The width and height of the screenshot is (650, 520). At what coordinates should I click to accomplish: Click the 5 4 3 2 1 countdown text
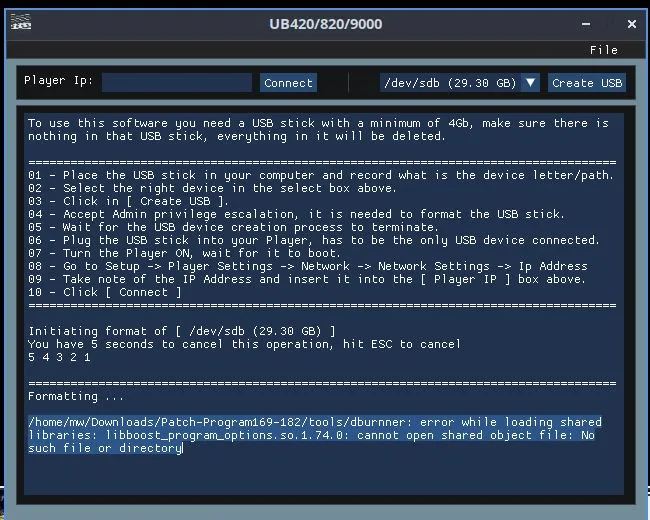(x=59, y=357)
